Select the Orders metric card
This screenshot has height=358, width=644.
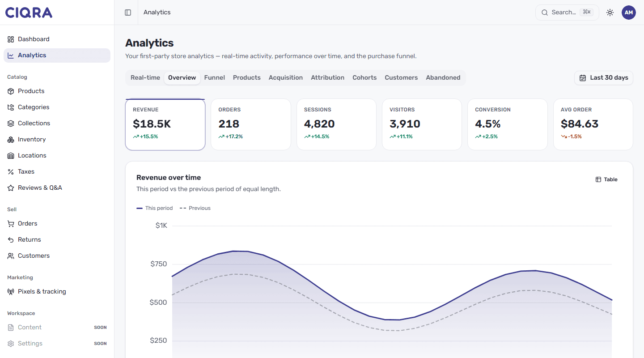pos(251,124)
